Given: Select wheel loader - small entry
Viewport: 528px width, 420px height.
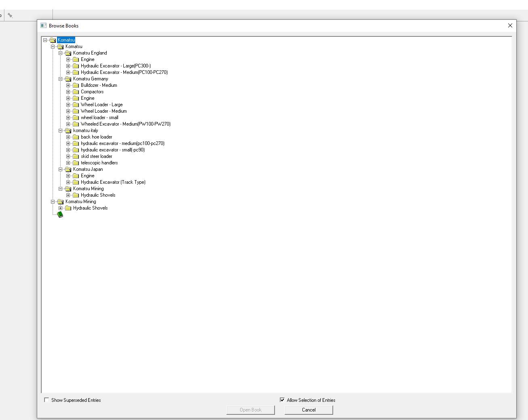Looking at the screenshot, I should 99,118.
